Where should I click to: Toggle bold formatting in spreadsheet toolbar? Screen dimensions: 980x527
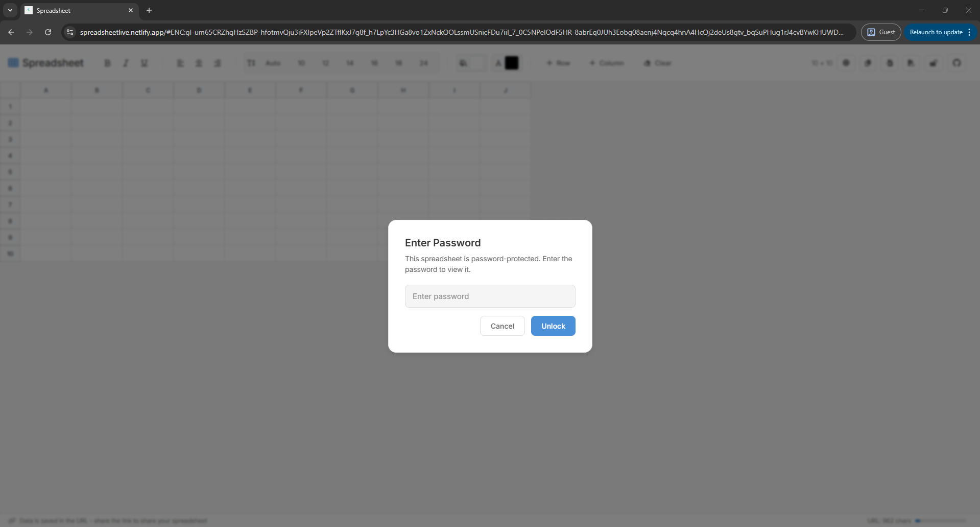(x=107, y=63)
